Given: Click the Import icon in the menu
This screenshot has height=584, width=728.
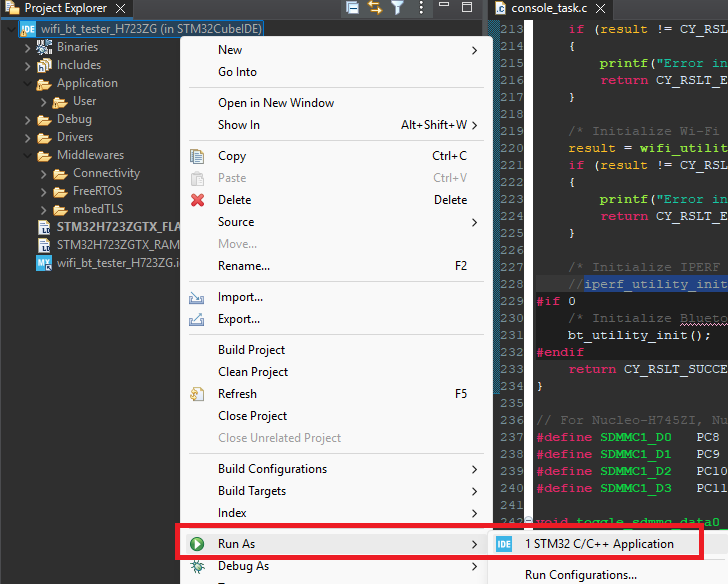Looking at the screenshot, I should (x=197, y=297).
